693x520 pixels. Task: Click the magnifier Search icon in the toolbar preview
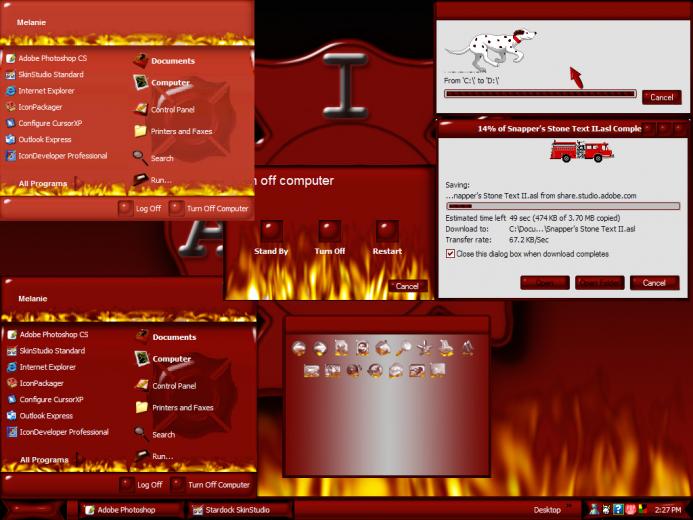(404, 348)
